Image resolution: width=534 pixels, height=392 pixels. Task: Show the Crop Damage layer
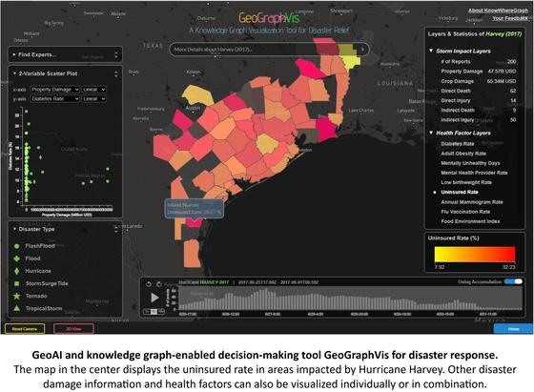point(457,81)
